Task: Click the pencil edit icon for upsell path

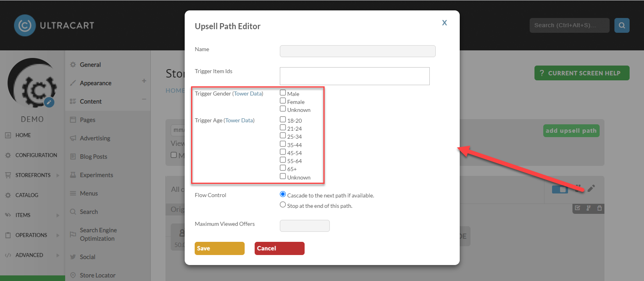Action: click(591, 188)
